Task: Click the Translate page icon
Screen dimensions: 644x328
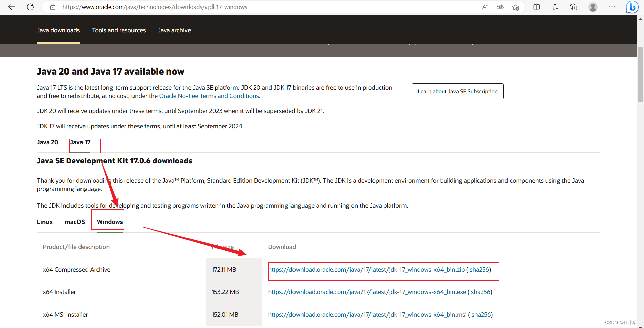Action: 500,7
